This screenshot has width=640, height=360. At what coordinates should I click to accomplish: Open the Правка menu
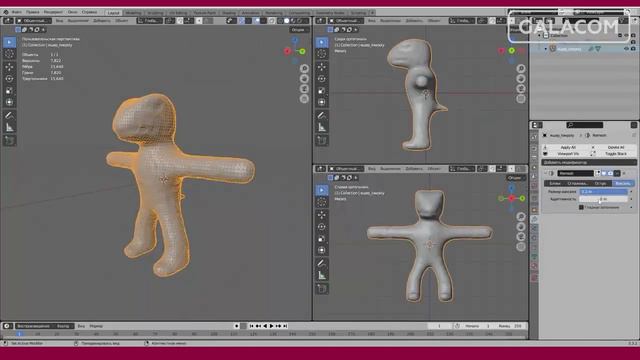(x=33, y=12)
